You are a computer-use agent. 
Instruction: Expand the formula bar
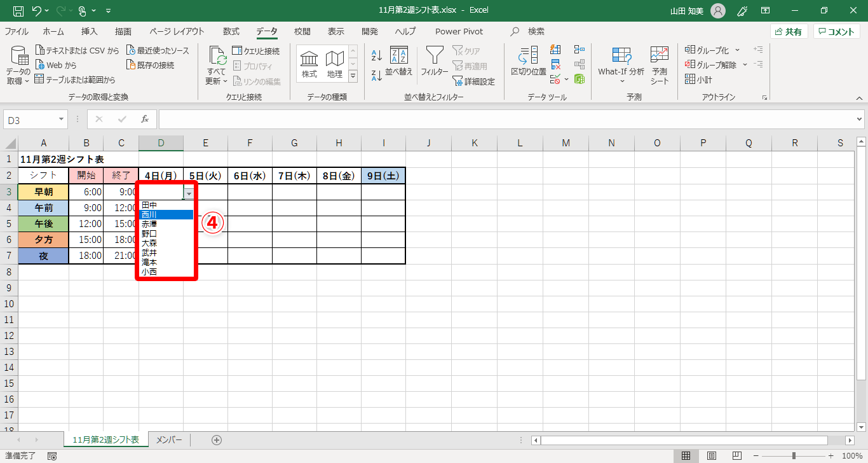click(x=860, y=120)
